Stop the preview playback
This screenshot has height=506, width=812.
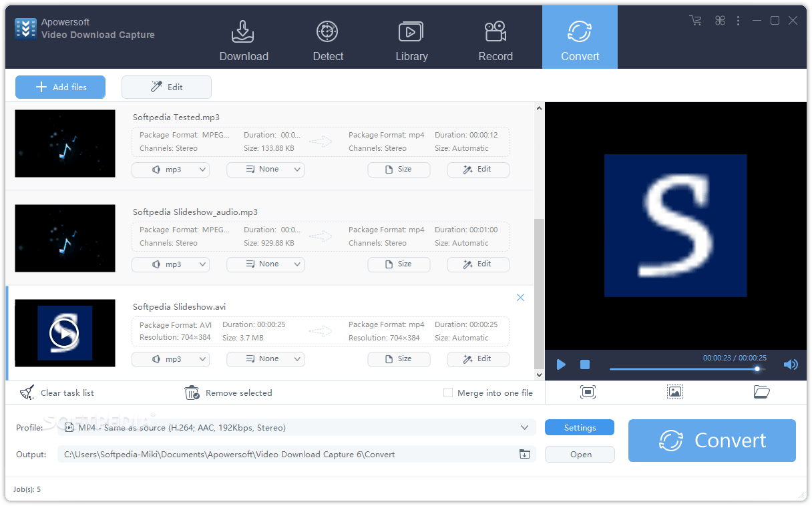[x=585, y=364]
